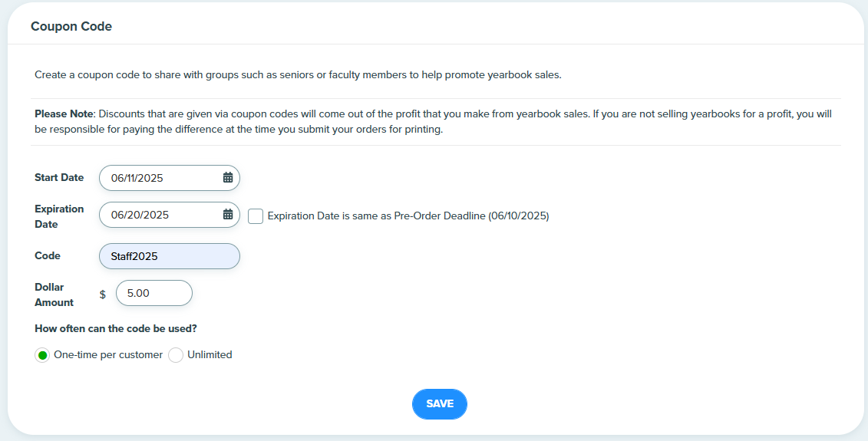This screenshot has width=868, height=441.
Task: Click the Code field label
Action: pyautogui.click(x=48, y=255)
